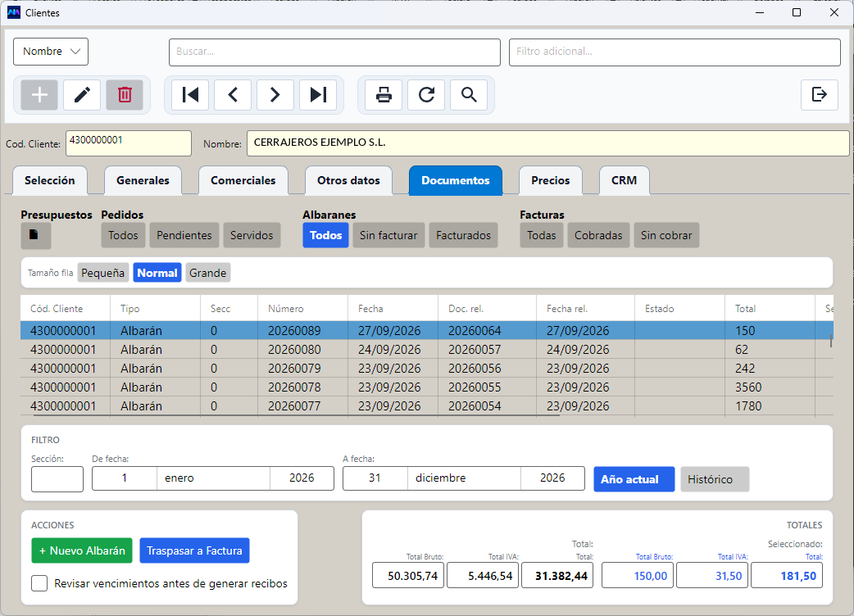Set row size to Grande

click(x=207, y=273)
